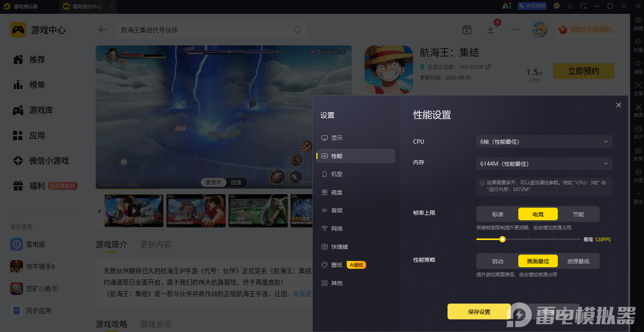Open the title bar hamburger menu
This screenshot has height=332, width=644.
coord(570,6)
